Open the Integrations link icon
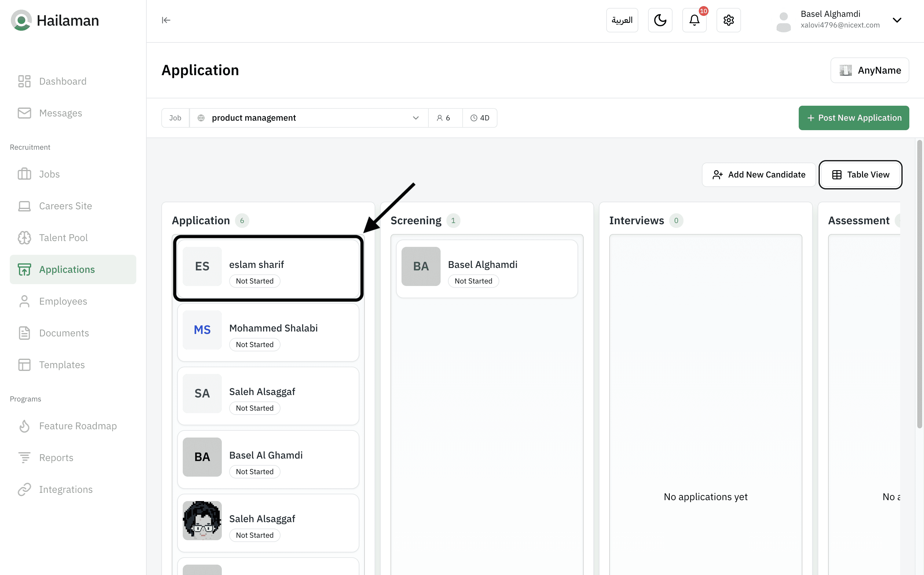This screenshot has height=575, width=924. (24, 489)
